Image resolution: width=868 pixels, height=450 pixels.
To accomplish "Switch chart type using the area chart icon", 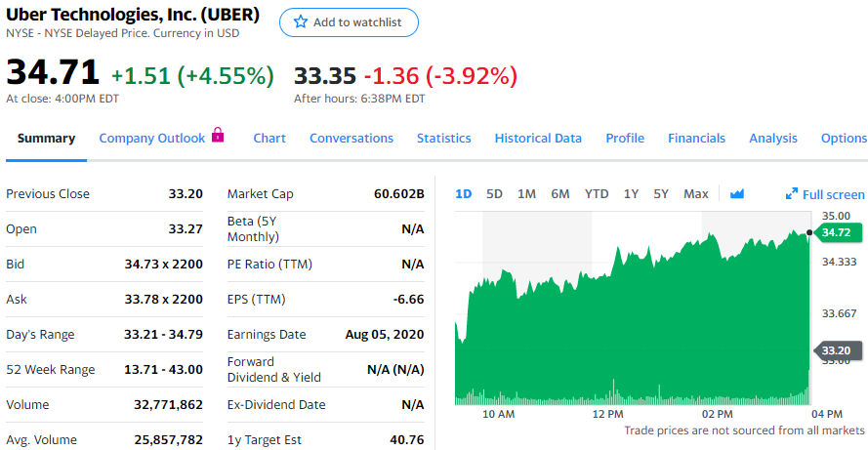I will click(x=737, y=193).
